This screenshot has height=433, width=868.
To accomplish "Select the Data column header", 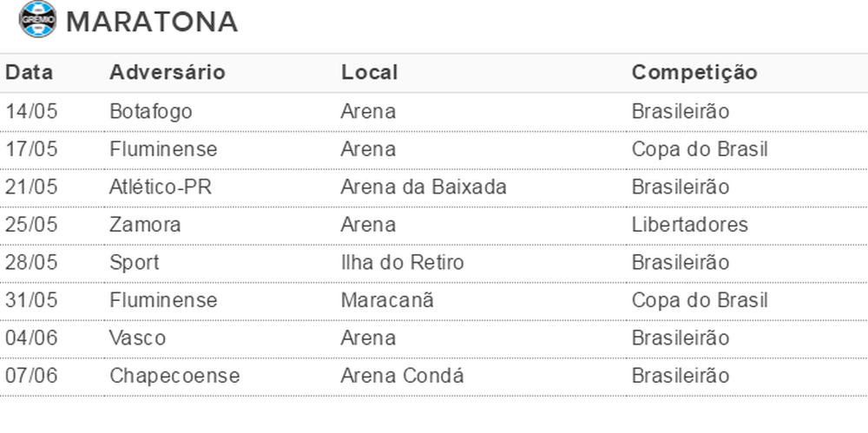I will coord(30,73).
